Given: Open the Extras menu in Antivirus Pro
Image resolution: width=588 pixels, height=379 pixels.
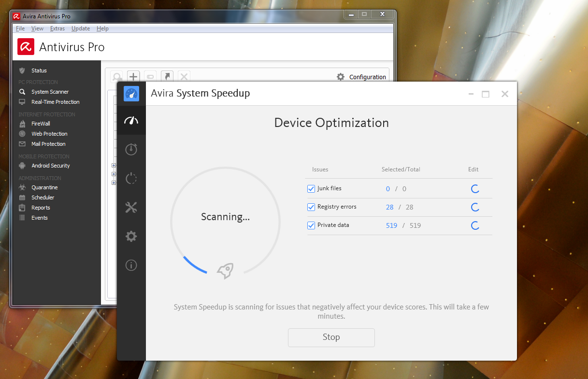Looking at the screenshot, I should tap(57, 28).
